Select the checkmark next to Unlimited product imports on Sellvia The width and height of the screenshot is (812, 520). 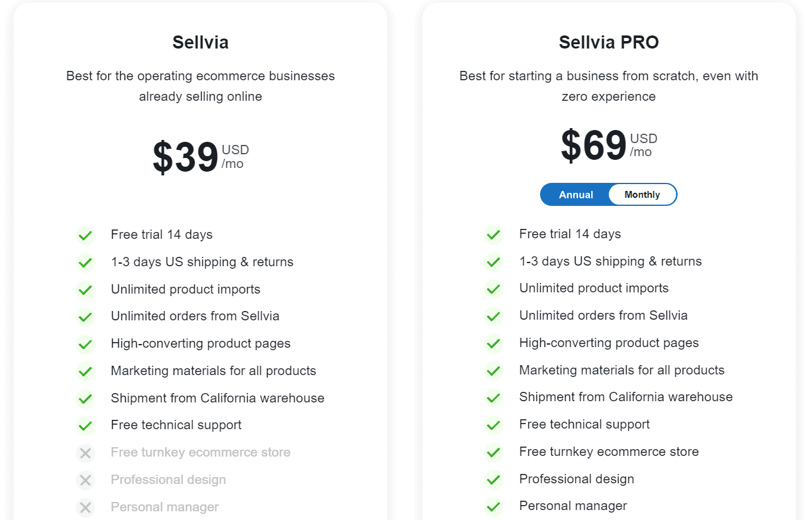(85, 290)
